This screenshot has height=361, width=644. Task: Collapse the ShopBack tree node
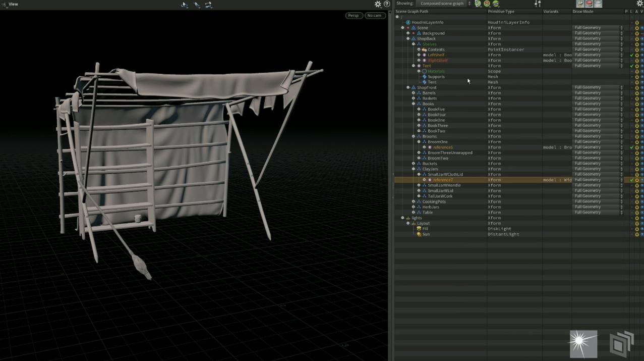(x=408, y=38)
